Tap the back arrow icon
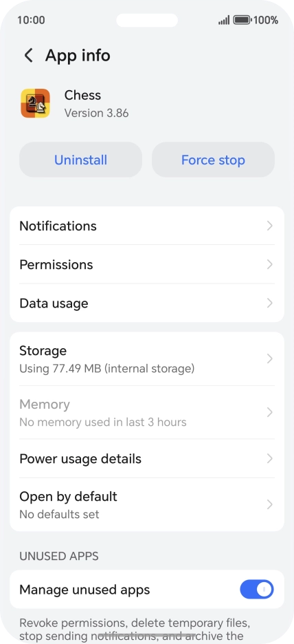This screenshot has width=294, height=644. (28, 56)
